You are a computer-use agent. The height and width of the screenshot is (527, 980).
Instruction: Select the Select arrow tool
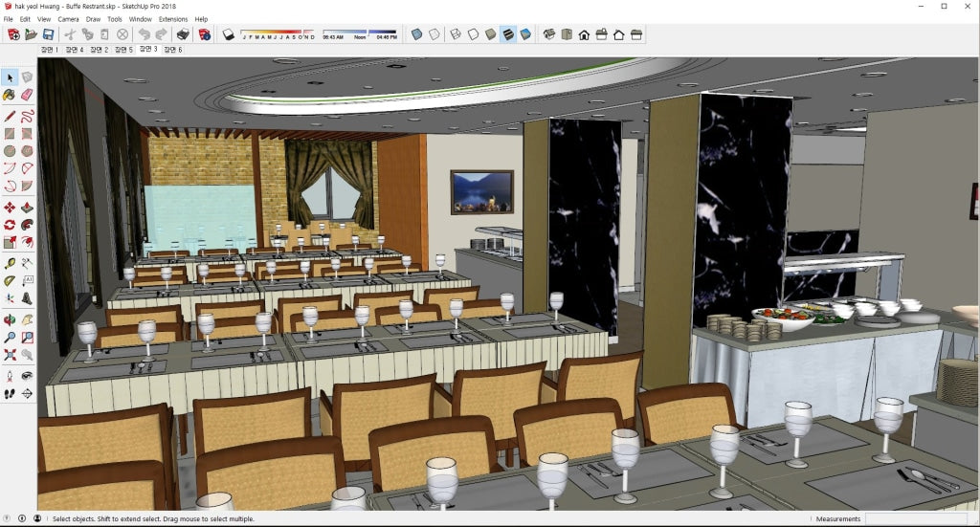(x=10, y=77)
